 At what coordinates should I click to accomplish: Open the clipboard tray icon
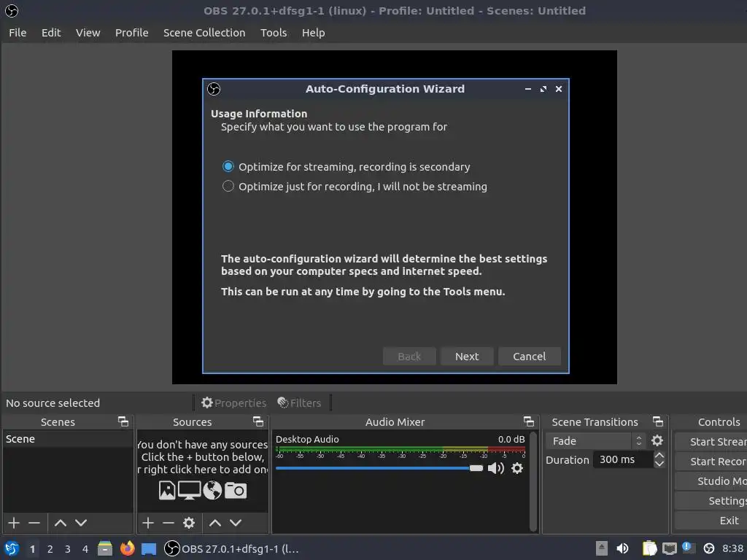pos(649,548)
